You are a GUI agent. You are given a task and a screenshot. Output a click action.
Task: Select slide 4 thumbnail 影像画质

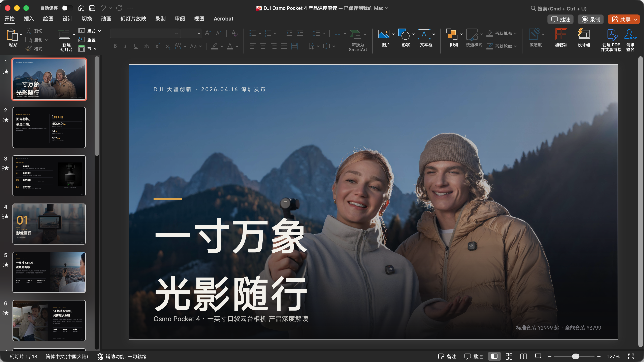point(49,224)
